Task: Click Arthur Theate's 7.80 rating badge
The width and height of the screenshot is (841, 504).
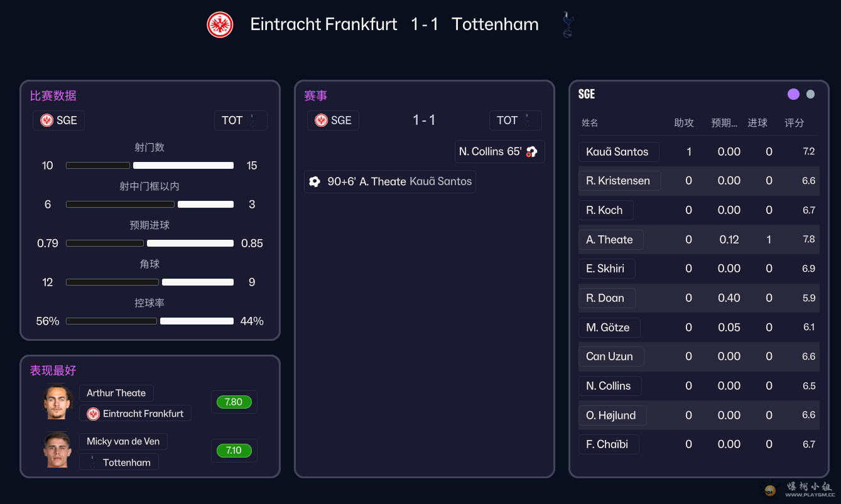Action: [x=234, y=402]
